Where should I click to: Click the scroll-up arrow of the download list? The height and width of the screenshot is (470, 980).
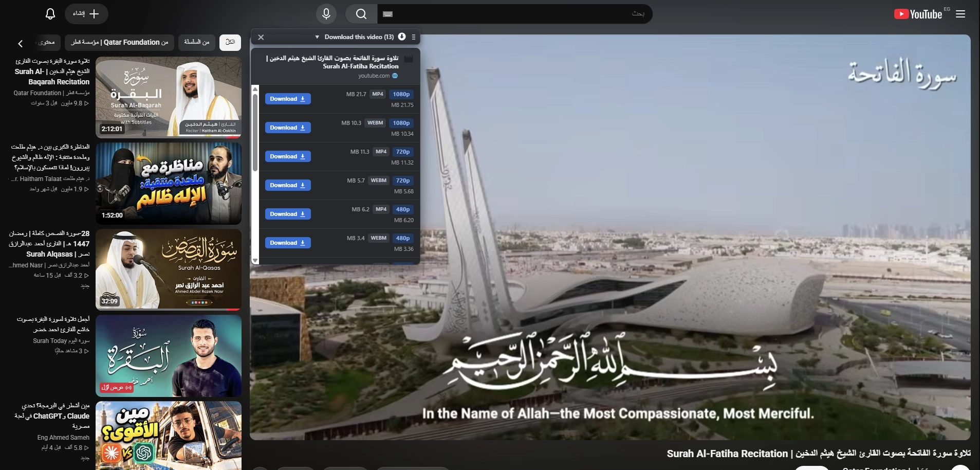(255, 89)
